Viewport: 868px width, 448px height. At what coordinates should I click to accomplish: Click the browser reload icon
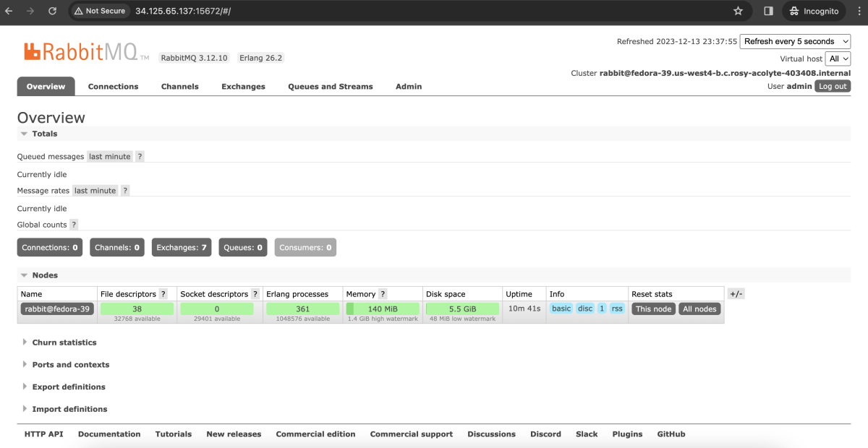[x=52, y=11]
